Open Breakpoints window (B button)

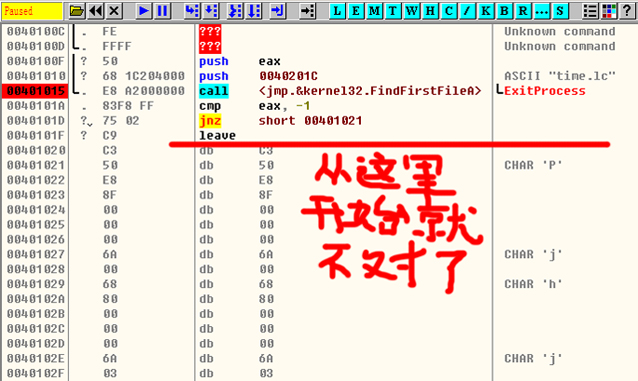(504, 11)
